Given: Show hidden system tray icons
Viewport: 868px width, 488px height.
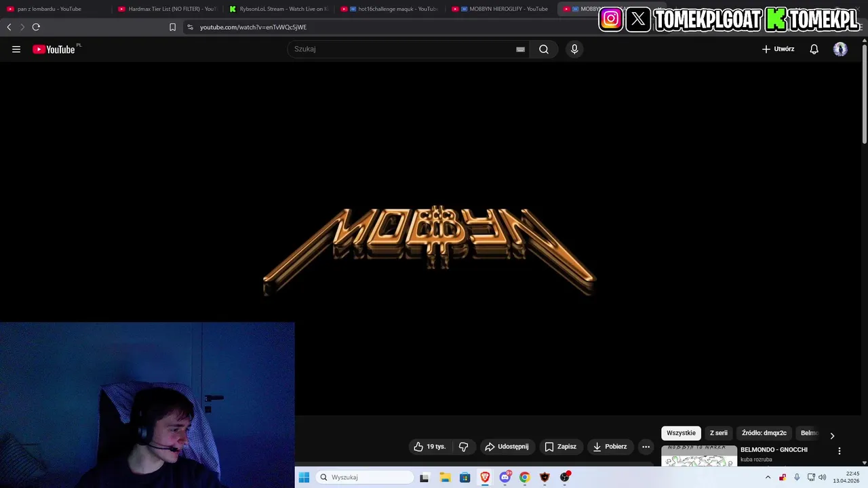Looking at the screenshot, I should tap(768, 477).
